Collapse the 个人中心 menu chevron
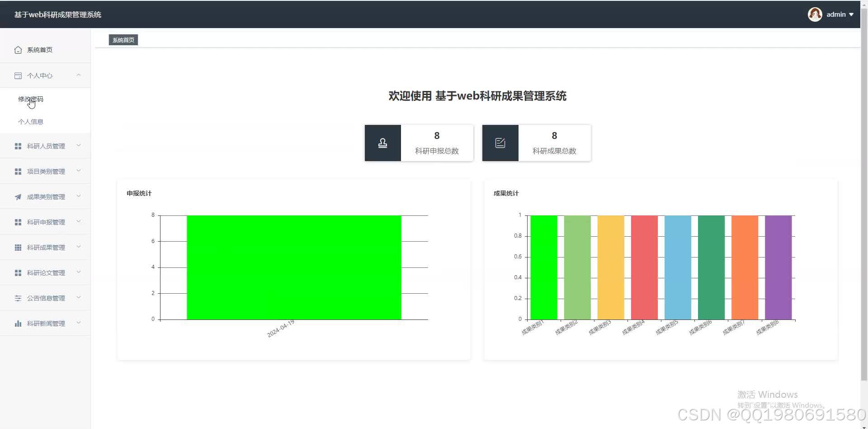The height and width of the screenshot is (429, 868). (79, 75)
